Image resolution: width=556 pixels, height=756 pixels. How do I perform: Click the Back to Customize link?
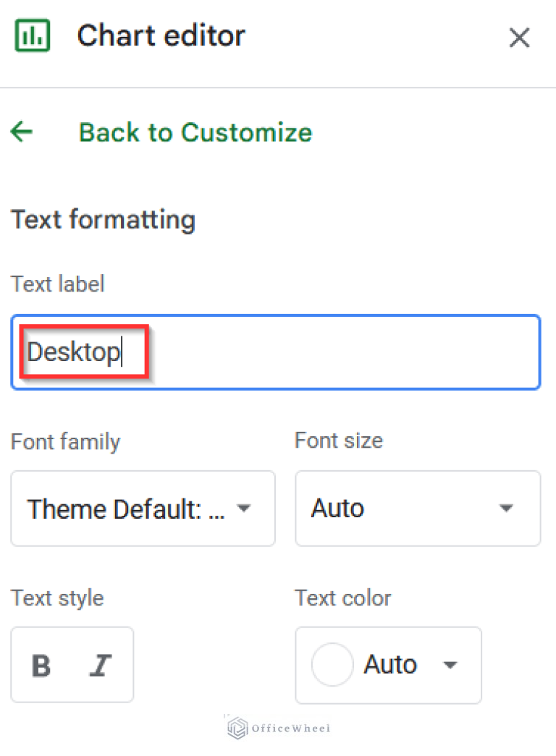pos(194,132)
